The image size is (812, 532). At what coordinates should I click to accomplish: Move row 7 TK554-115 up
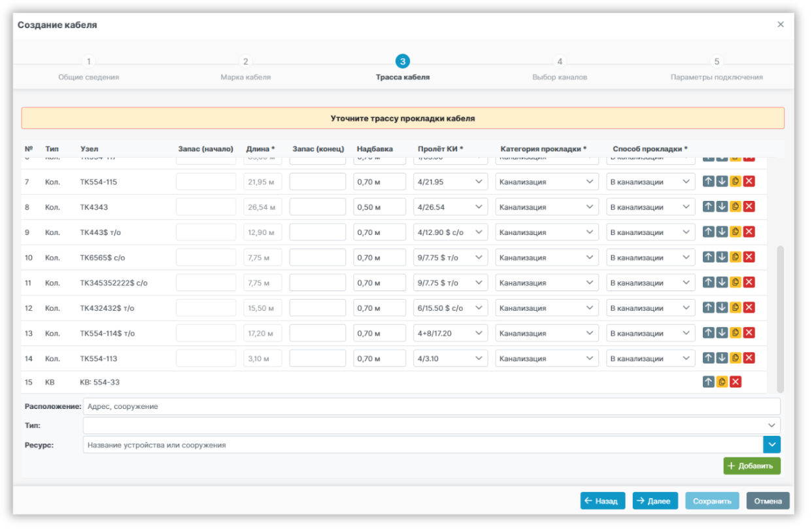[709, 182]
